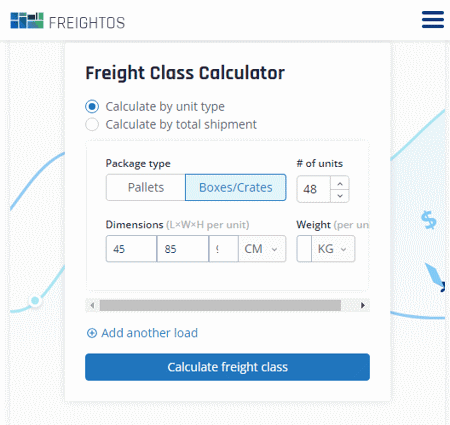Click Add another load link
Screen dimensions: 450x425
point(149,333)
